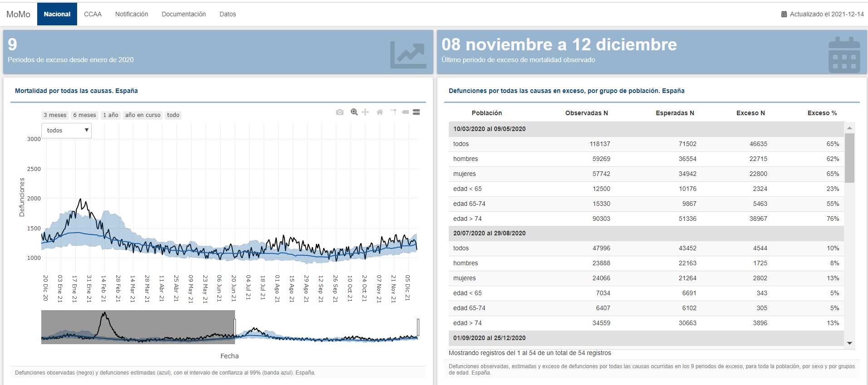Switch to the CCAA tab
This screenshot has width=868, height=385.
tap(93, 14)
